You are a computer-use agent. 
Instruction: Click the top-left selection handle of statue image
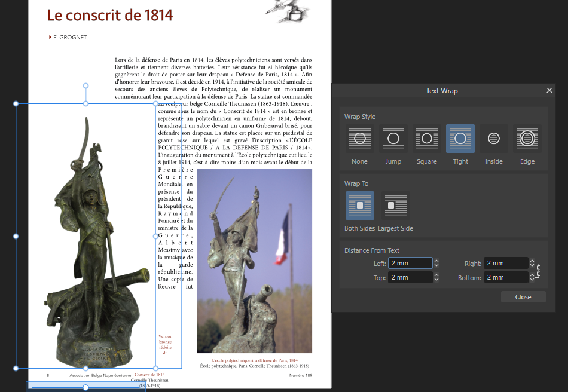click(x=16, y=104)
